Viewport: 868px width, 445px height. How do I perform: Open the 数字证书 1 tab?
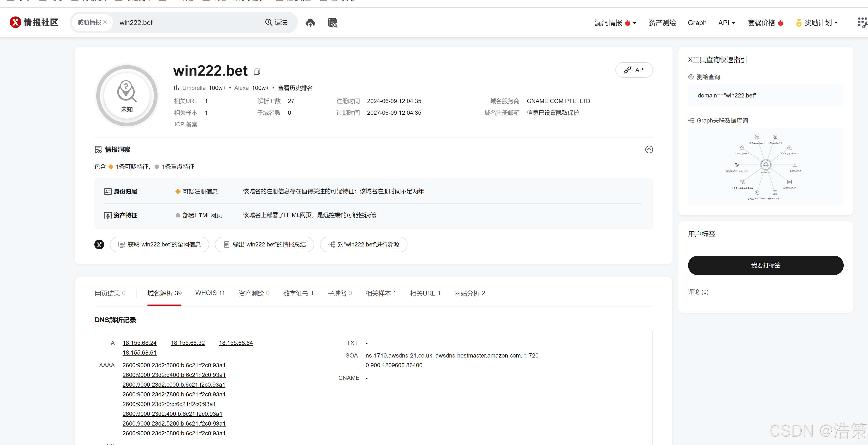[x=298, y=293]
